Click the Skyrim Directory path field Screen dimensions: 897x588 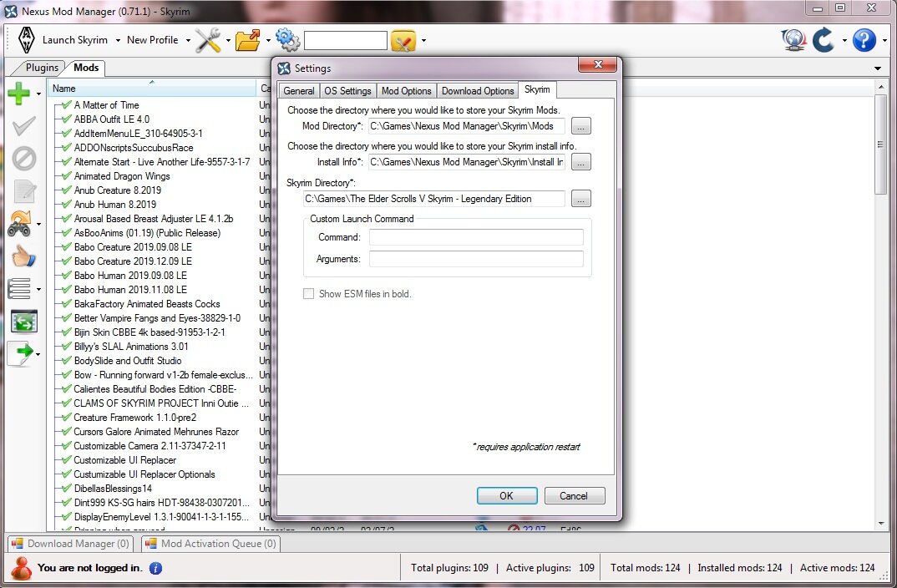[433, 199]
